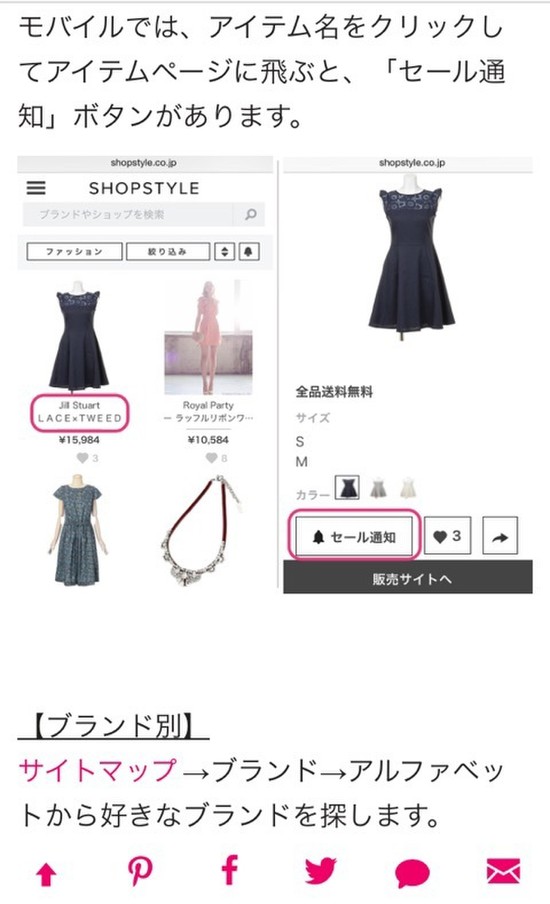Click the scroll-to-top arrow icon
550x904 pixels.
point(46,875)
